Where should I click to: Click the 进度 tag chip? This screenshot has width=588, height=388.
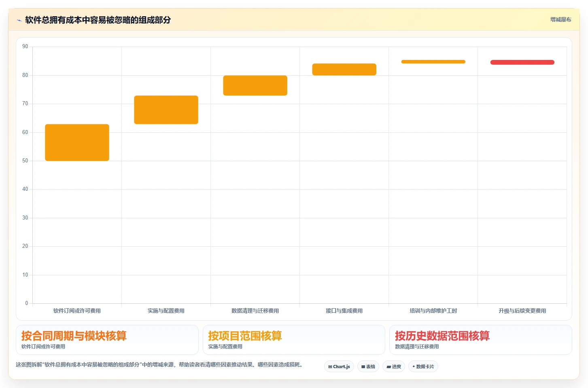(x=394, y=367)
